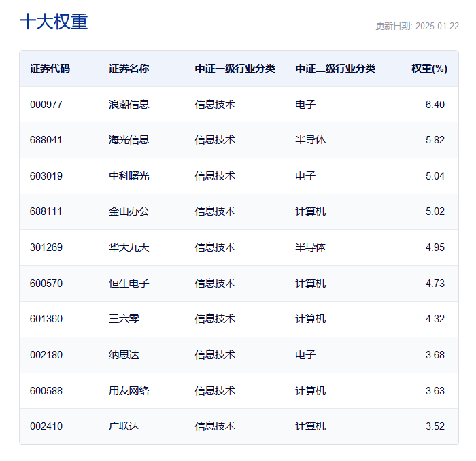Viewport: 476px width, 461px height.
Task: Select security code 002180
Action: 46,355
